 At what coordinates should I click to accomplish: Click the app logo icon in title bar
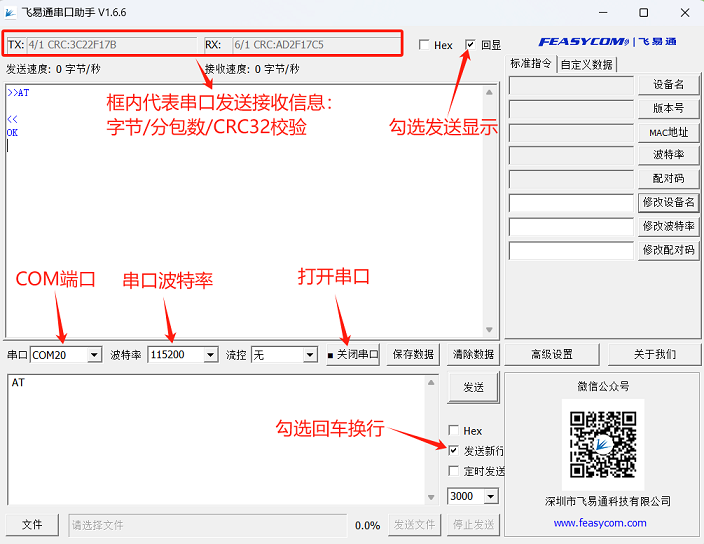click(11, 12)
